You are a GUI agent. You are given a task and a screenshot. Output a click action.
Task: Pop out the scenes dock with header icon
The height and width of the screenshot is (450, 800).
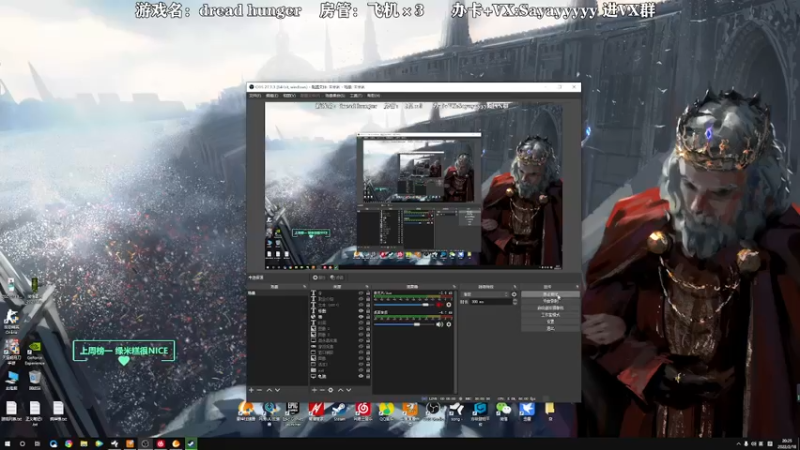pyautogui.click(x=305, y=287)
